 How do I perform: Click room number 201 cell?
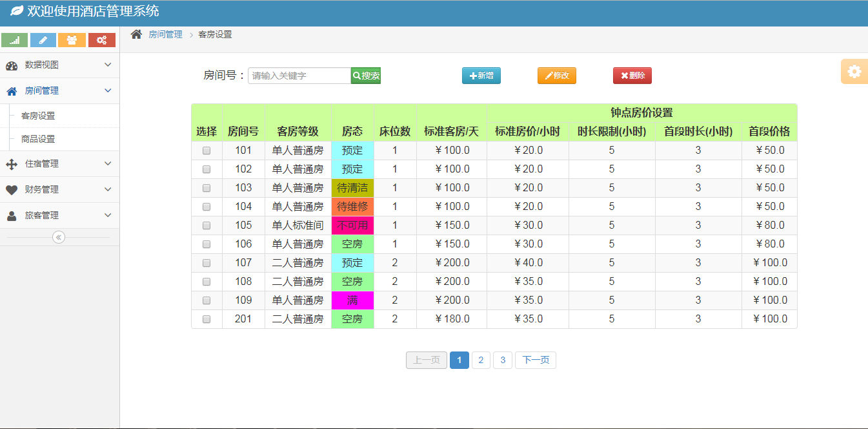(x=243, y=319)
